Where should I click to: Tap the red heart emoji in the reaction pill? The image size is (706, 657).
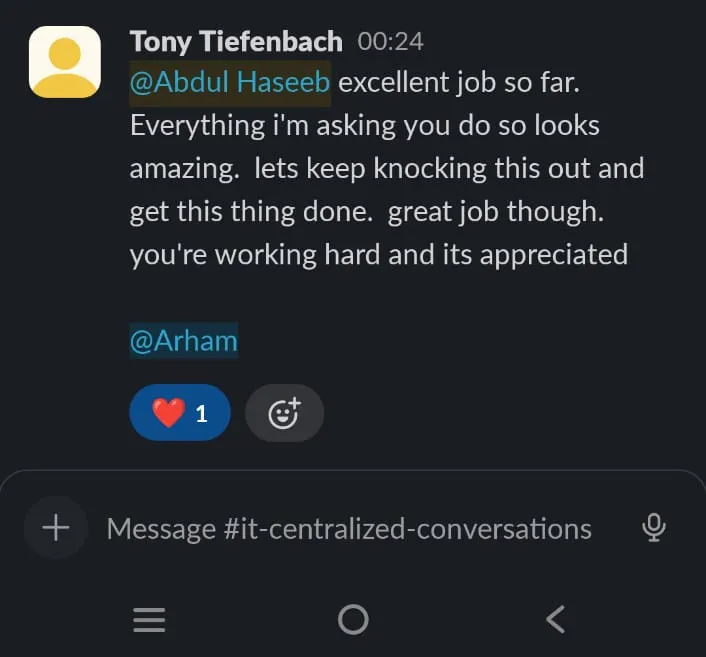[167, 412]
